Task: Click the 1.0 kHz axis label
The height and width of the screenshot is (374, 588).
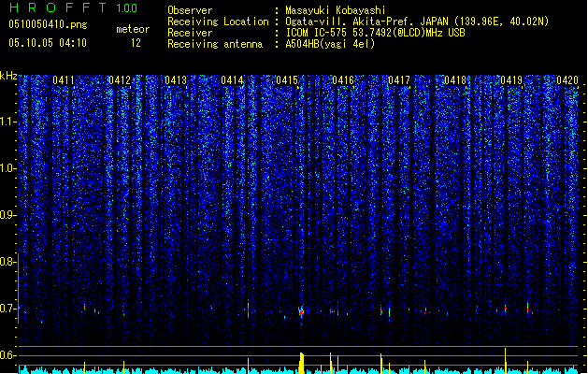Action: [7, 168]
